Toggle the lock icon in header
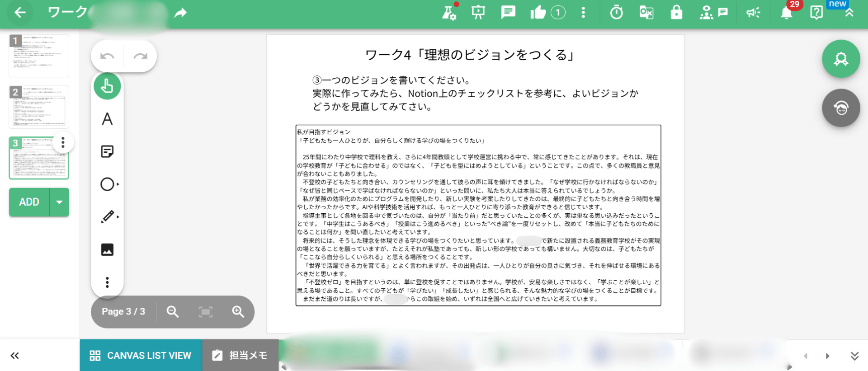This screenshot has height=371, width=868. (x=676, y=13)
